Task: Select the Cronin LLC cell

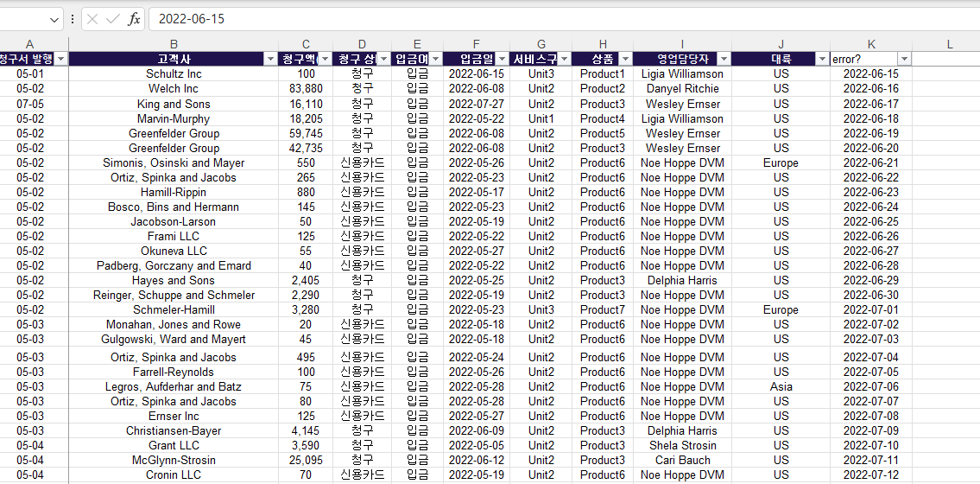Action: (174, 474)
